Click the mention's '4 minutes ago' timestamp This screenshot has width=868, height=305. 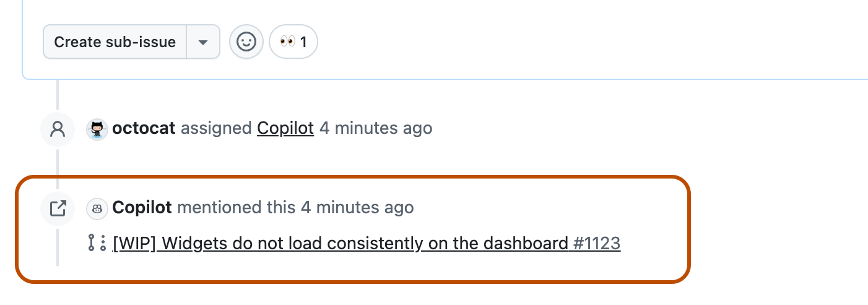[x=357, y=208]
